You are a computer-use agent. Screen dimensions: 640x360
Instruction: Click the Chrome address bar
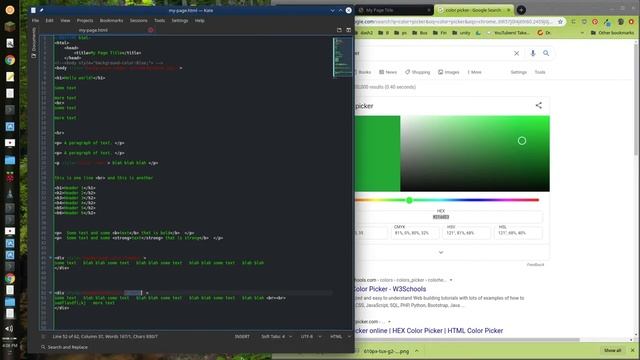(x=453, y=22)
